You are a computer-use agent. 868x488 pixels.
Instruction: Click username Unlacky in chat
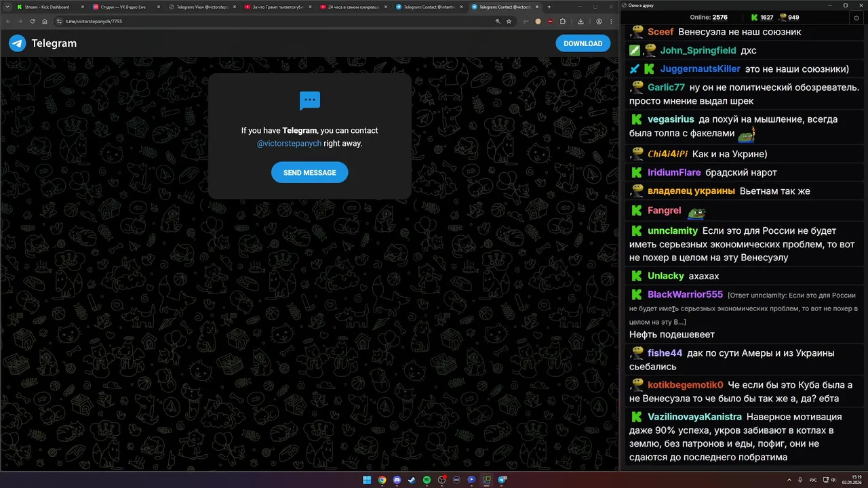coord(665,276)
